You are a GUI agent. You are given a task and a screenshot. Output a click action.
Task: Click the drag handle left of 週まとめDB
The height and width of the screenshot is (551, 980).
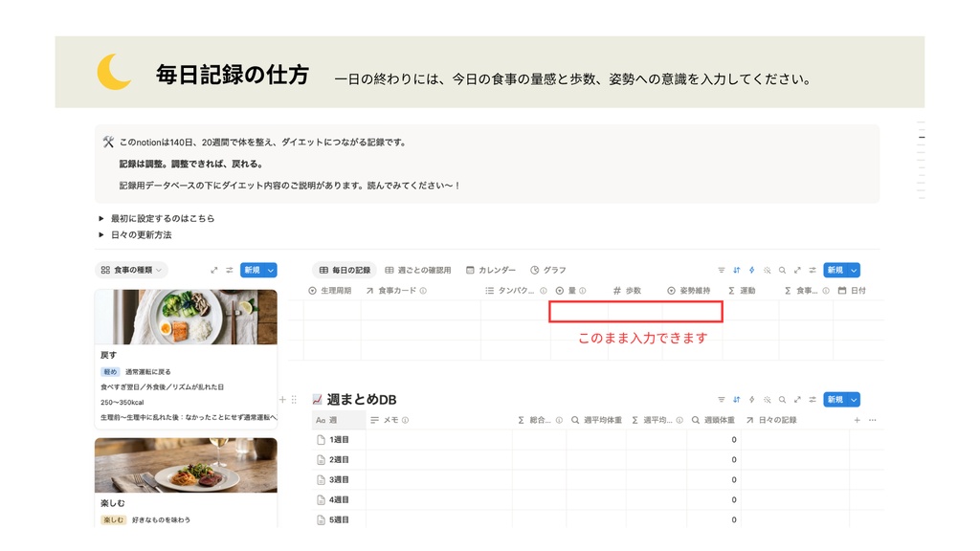[x=294, y=399]
